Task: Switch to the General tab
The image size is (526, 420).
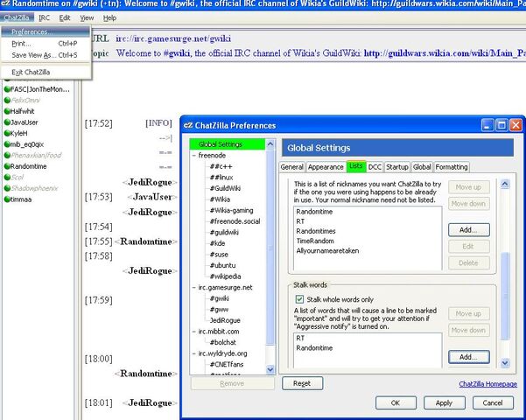Action: click(x=291, y=167)
